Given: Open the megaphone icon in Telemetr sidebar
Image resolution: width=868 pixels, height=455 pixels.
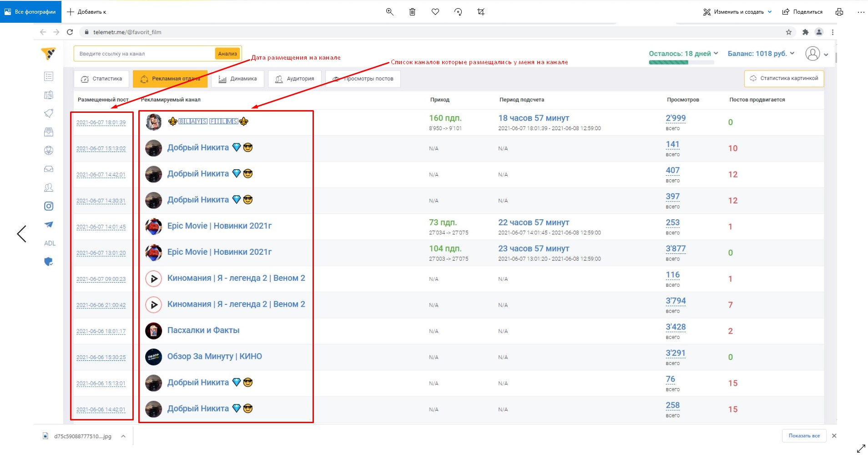Looking at the screenshot, I should [49, 113].
